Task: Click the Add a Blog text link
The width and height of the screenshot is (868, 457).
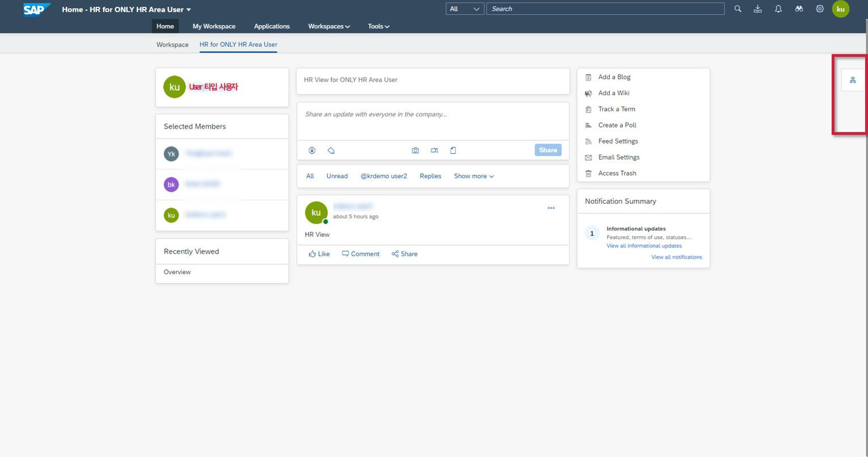Action: point(614,77)
